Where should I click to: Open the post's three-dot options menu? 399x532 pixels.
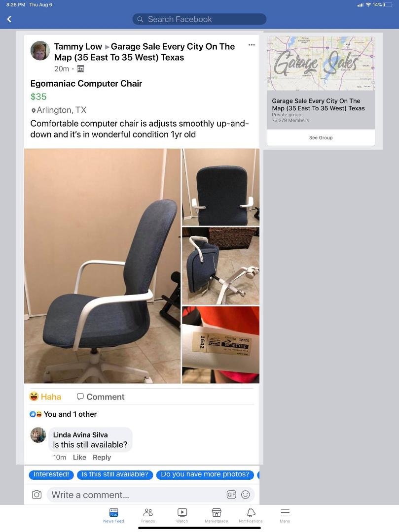[252, 45]
